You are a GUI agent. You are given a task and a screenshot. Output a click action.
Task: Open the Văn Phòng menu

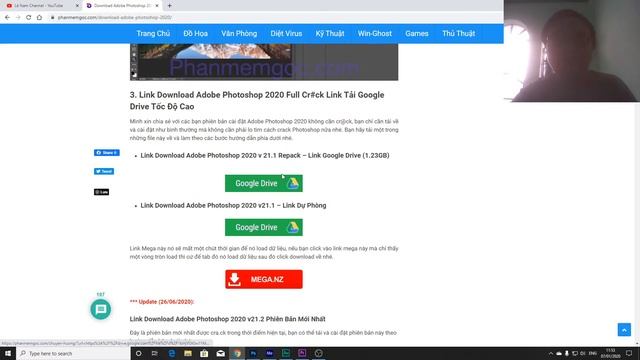pyautogui.click(x=239, y=33)
